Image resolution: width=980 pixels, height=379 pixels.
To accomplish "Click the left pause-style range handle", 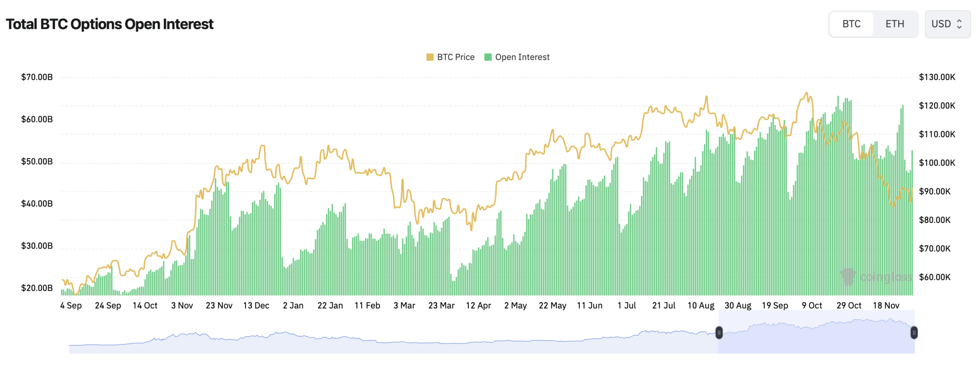I will click(719, 333).
